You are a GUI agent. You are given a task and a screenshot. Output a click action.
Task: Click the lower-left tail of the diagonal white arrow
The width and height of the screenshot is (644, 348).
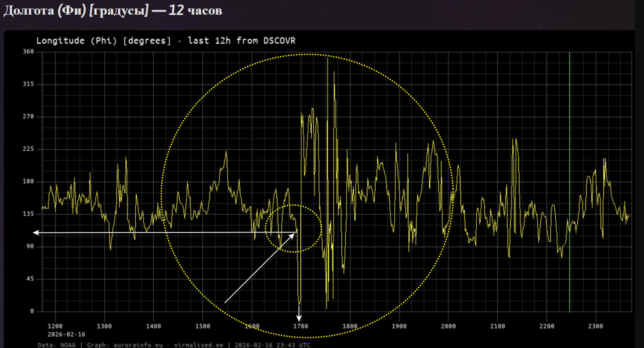[225, 302]
